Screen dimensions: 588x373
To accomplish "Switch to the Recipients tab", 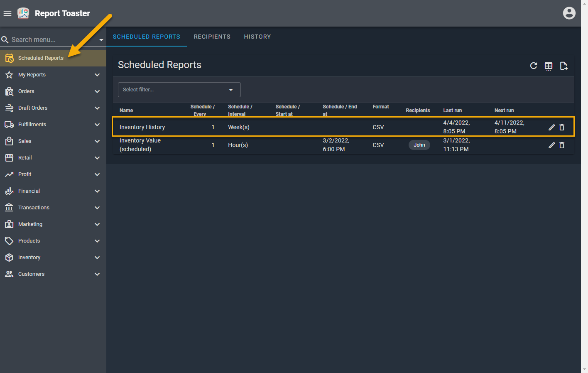I will (x=212, y=37).
